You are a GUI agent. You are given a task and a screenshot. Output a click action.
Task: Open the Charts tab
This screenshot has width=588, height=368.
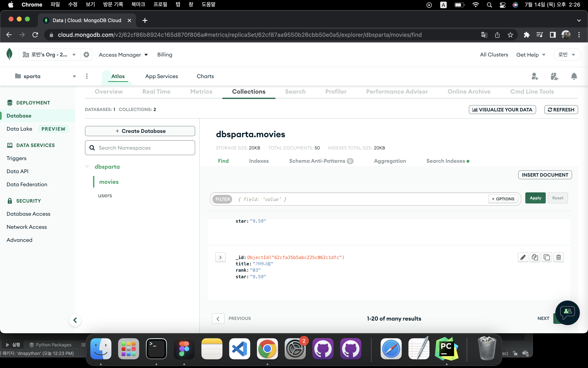pos(205,76)
